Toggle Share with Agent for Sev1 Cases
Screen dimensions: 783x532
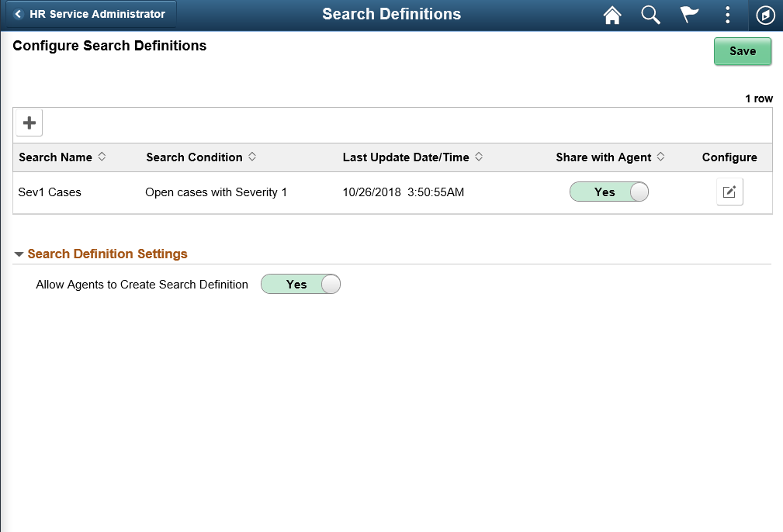(x=609, y=192)
